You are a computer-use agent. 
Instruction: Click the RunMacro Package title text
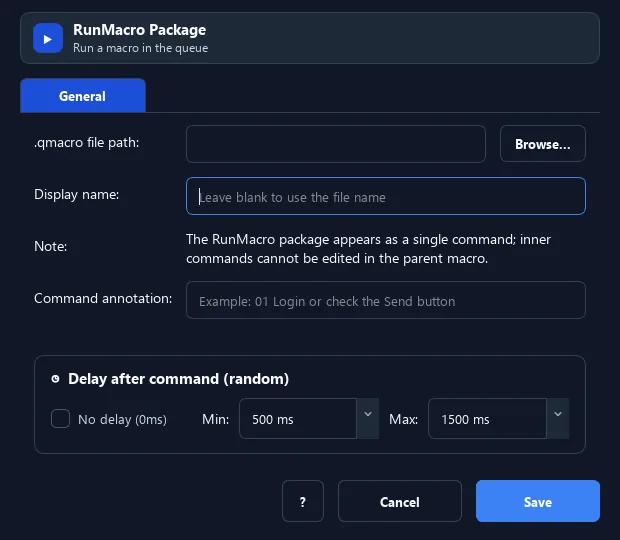click(139, 30)
